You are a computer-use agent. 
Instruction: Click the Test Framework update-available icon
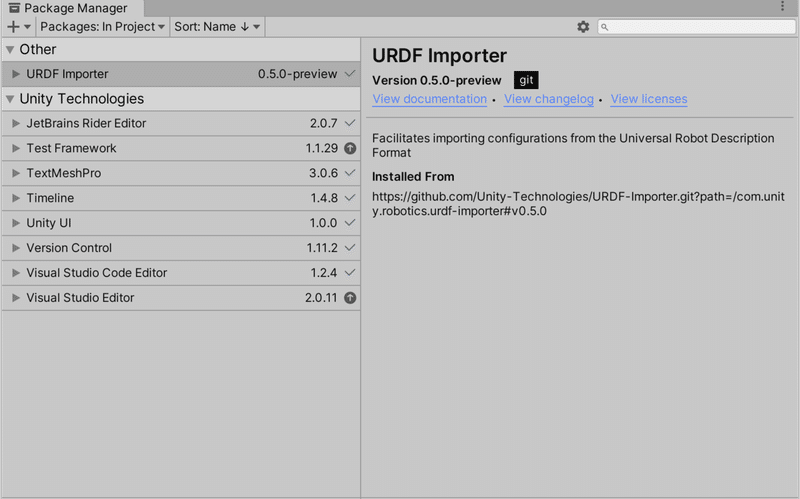coord(350,148)
